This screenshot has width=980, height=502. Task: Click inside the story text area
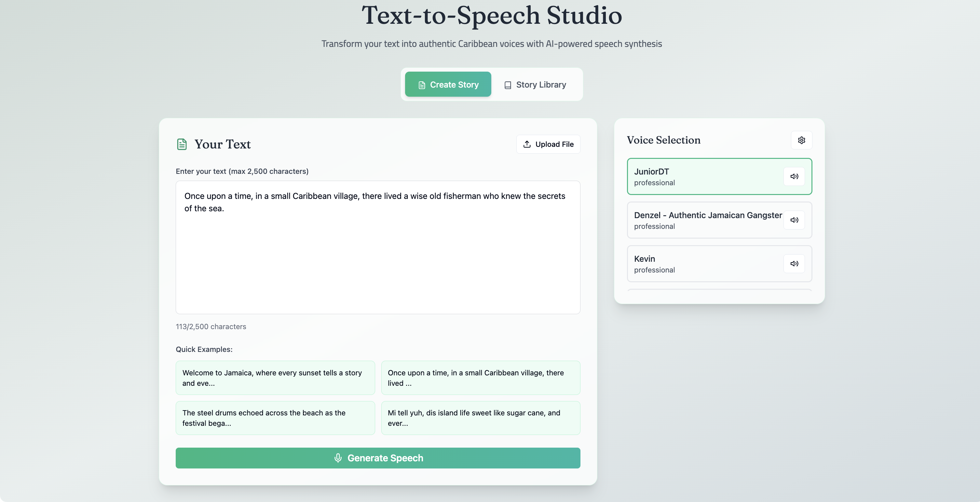pyautogui.click(x=377, y=259)
